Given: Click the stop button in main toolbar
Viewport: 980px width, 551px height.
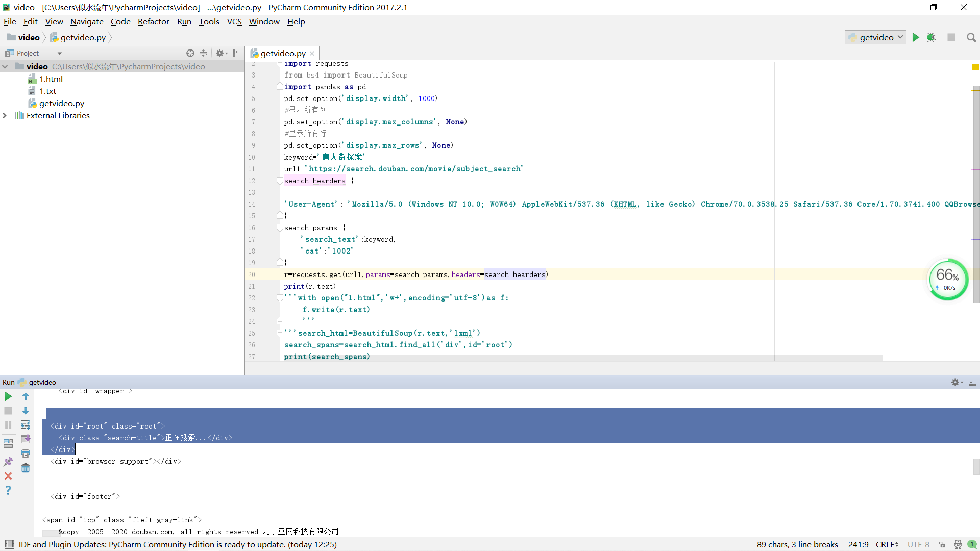Looking at the screenshot, I should 951,37.
